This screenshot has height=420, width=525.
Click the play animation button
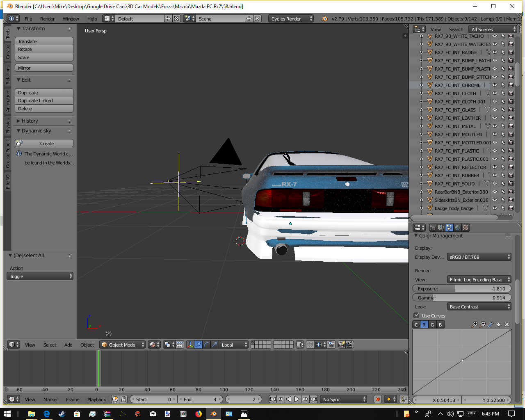coord(297,399)
